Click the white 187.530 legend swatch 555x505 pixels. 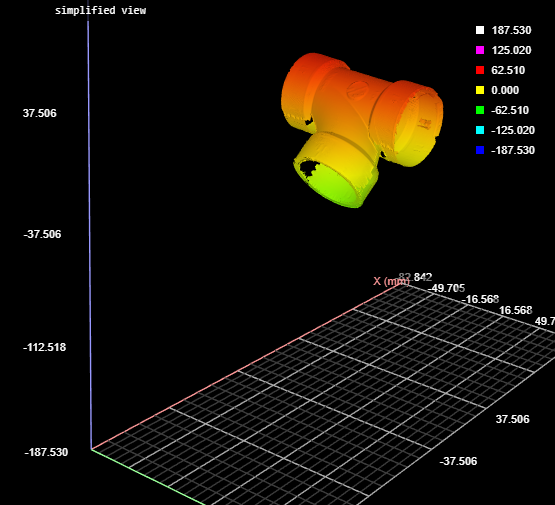[x=480, y=30]
